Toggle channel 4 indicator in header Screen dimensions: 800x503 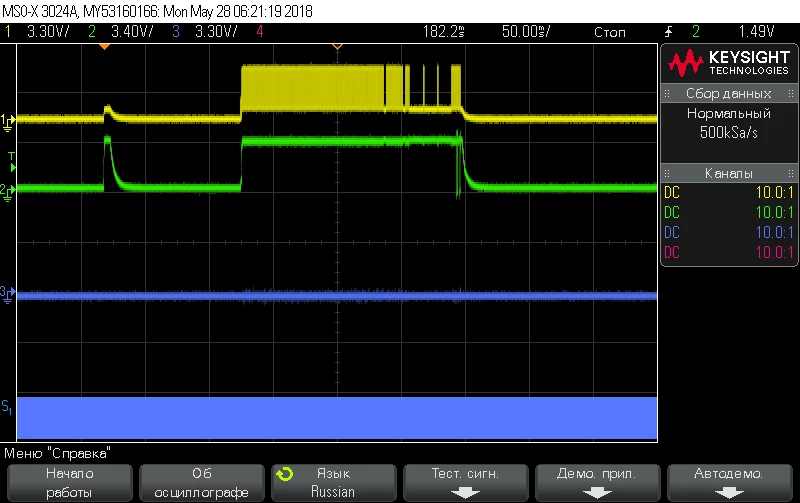point(260,32)
